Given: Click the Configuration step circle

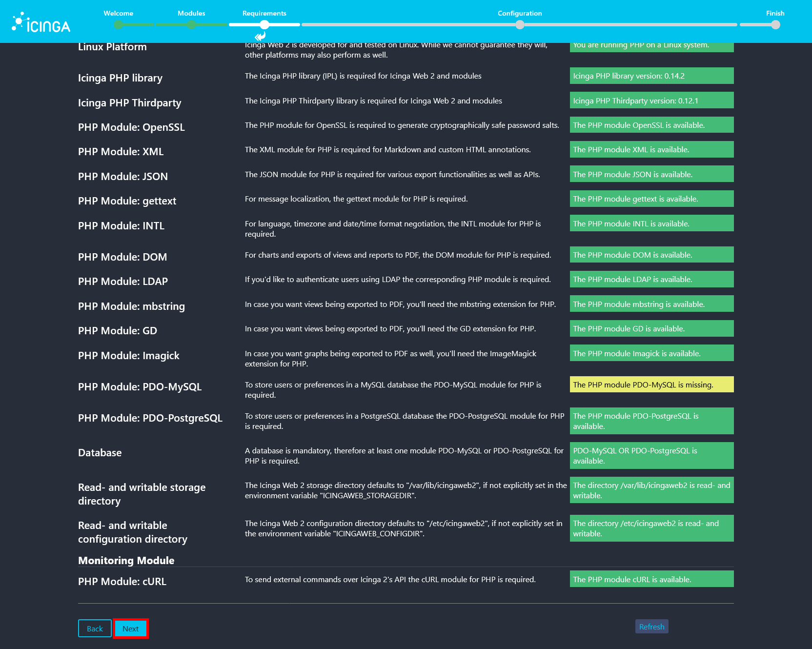Looking at the screenshot, I should 520,24.
